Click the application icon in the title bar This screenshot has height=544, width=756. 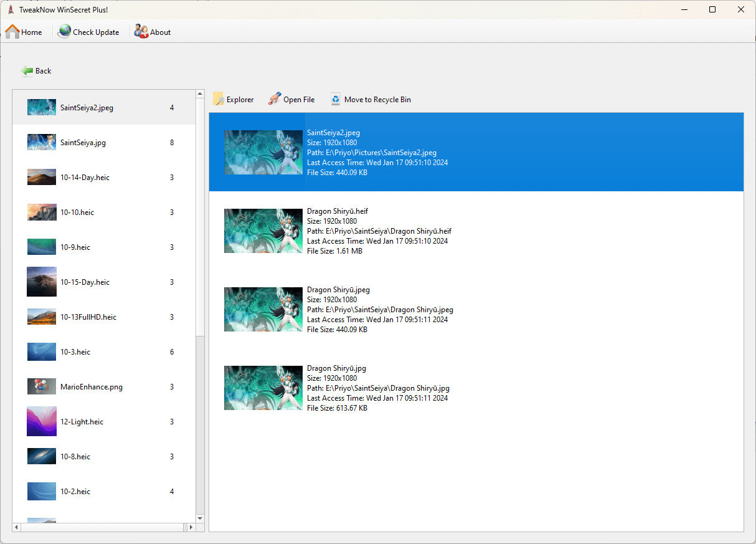coord(10,9)
